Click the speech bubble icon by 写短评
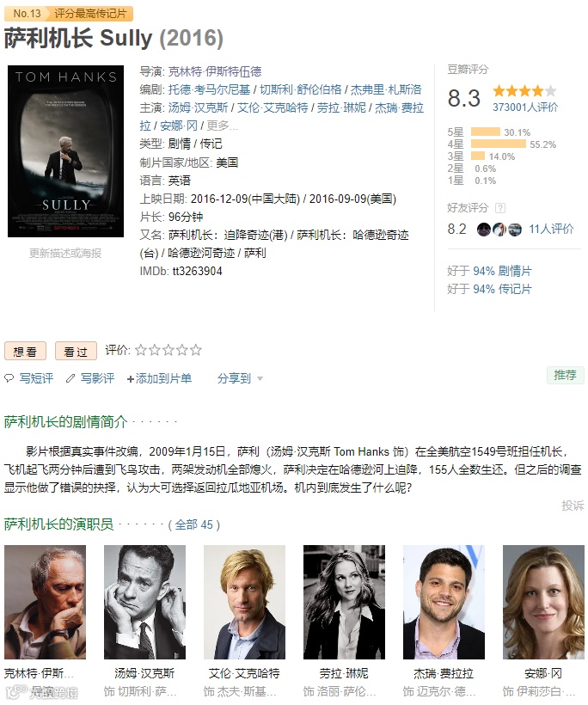This screenshot has width=588, height=705. tap(9, 378)
